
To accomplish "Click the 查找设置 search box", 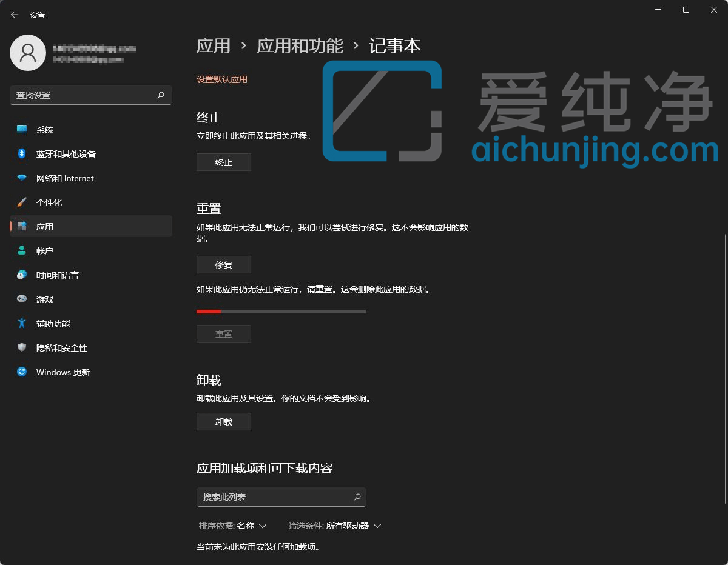I will (x=91, y=95).
